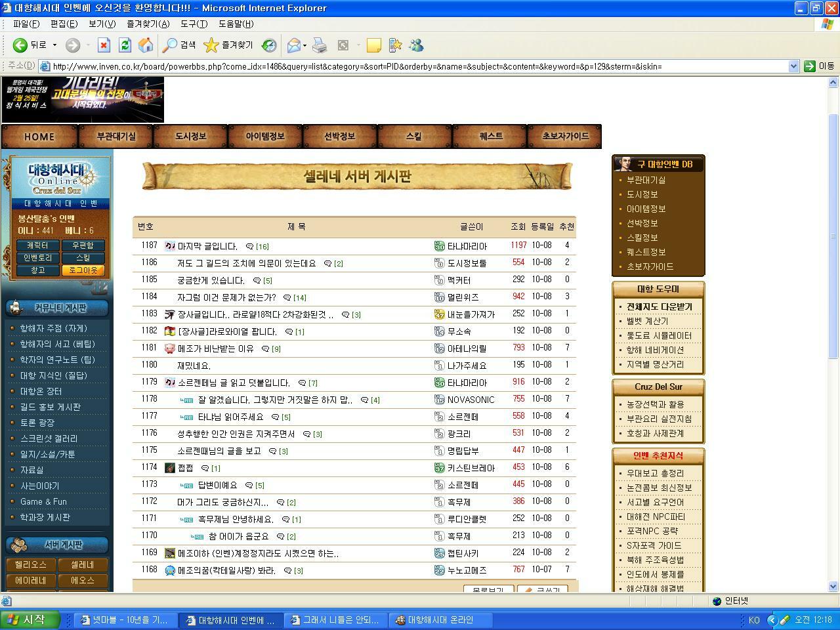Open the 도구(T) menu

pos(194,24)
